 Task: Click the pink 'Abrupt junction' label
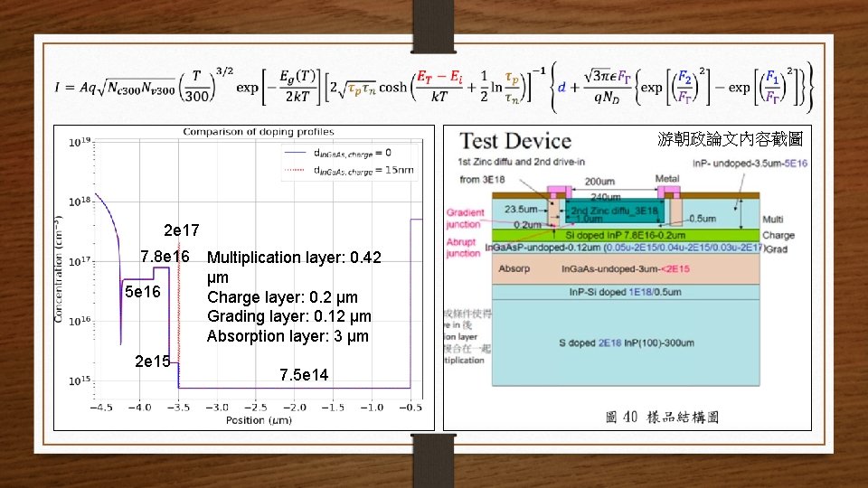click(x=463, y=248)
